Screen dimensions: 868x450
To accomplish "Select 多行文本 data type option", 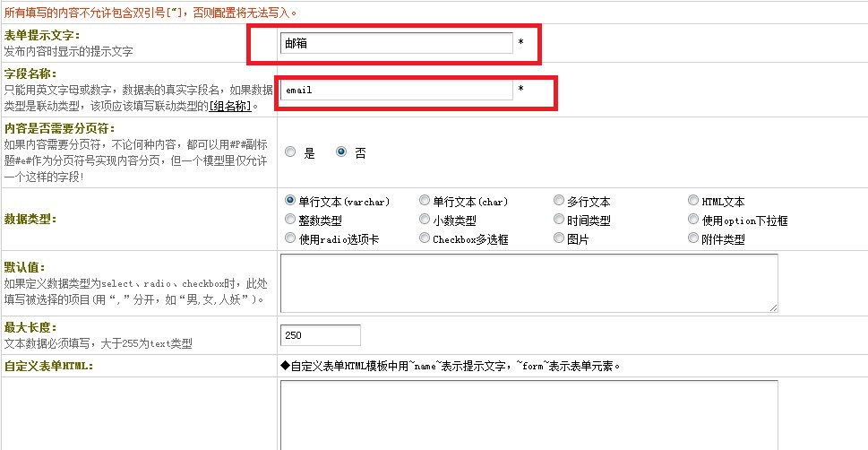I will point(559,201).
